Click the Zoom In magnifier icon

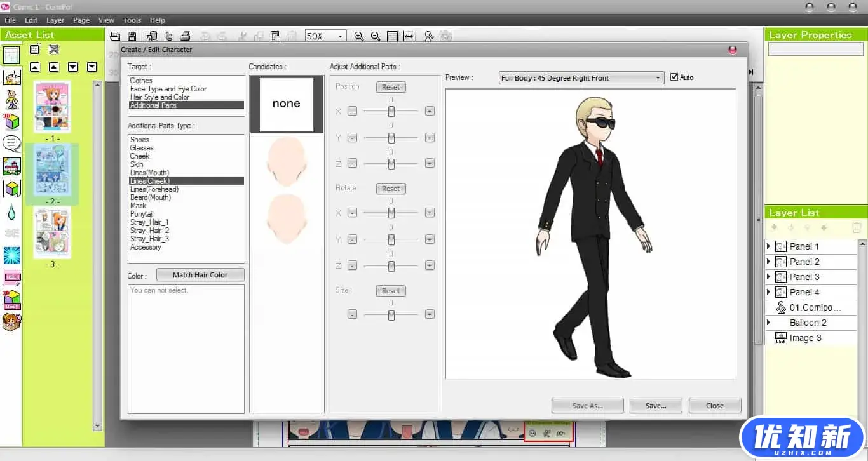point(359,36)
